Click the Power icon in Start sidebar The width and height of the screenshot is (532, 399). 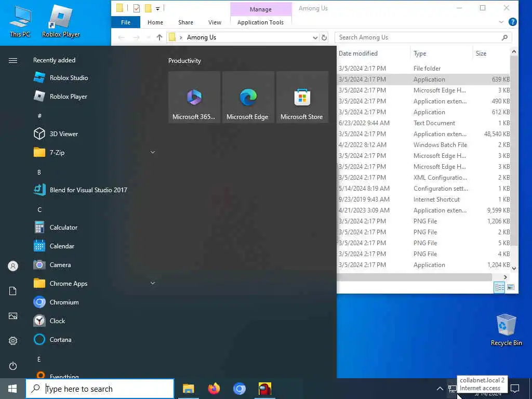(x=13, y=366)
